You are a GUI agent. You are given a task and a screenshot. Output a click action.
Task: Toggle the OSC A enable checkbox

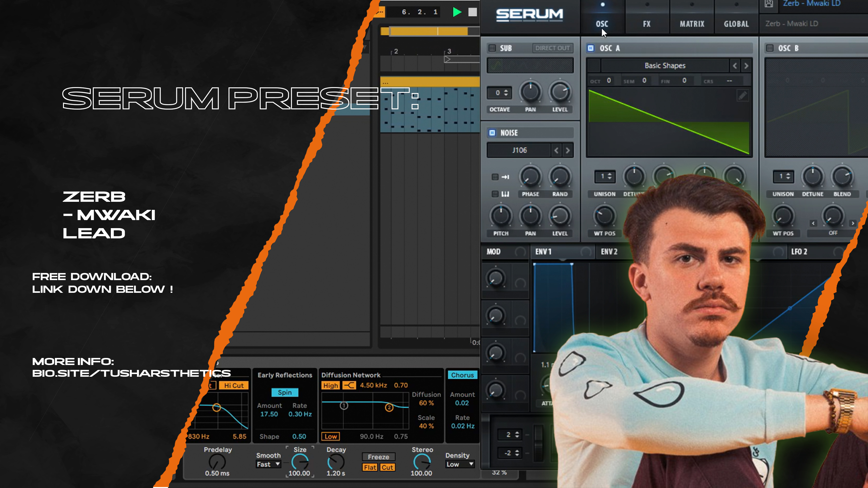(591, 48)
